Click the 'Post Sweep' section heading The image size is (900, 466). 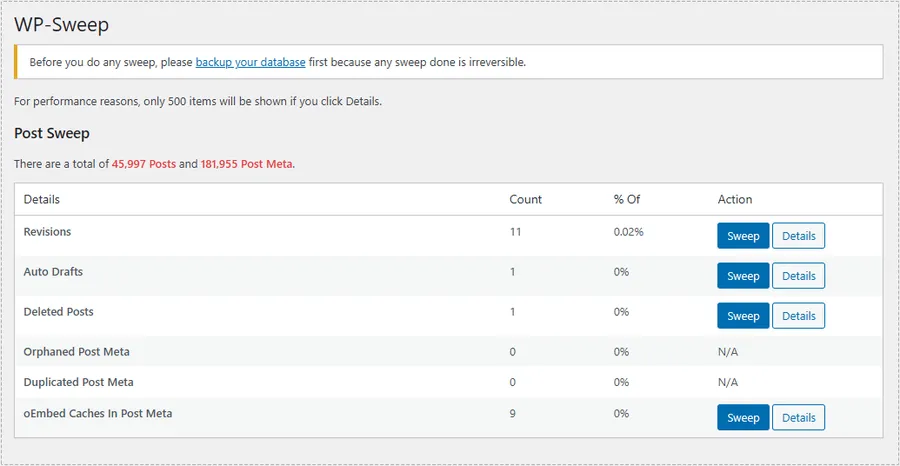pos(52,134)
